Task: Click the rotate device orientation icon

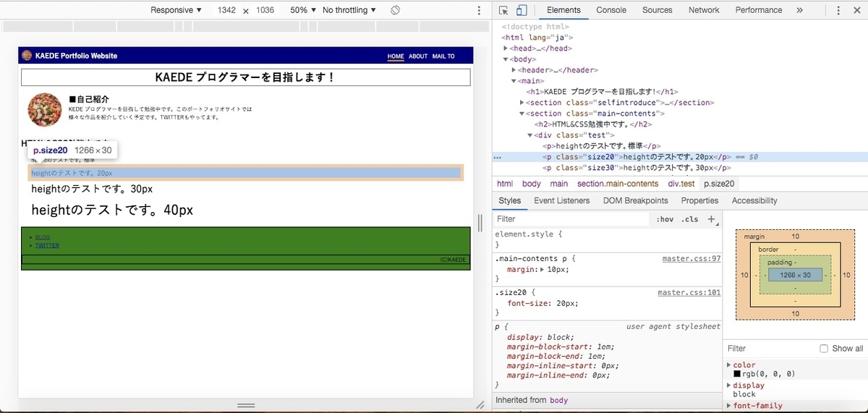Action: point(396,10)
